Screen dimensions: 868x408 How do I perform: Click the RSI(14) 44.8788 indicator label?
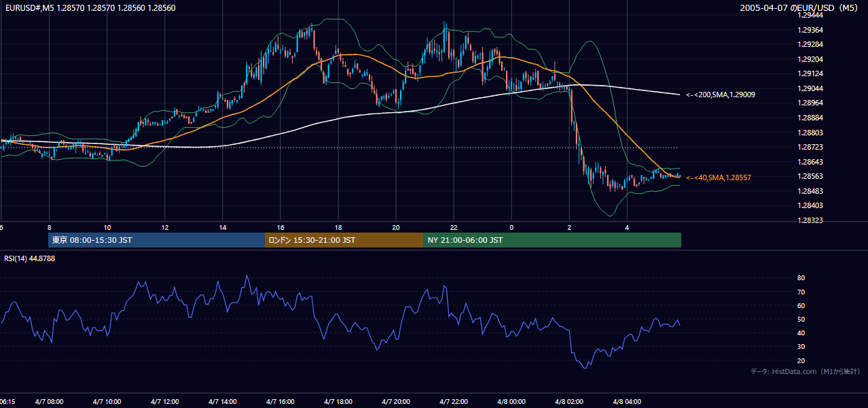(30, 258)
